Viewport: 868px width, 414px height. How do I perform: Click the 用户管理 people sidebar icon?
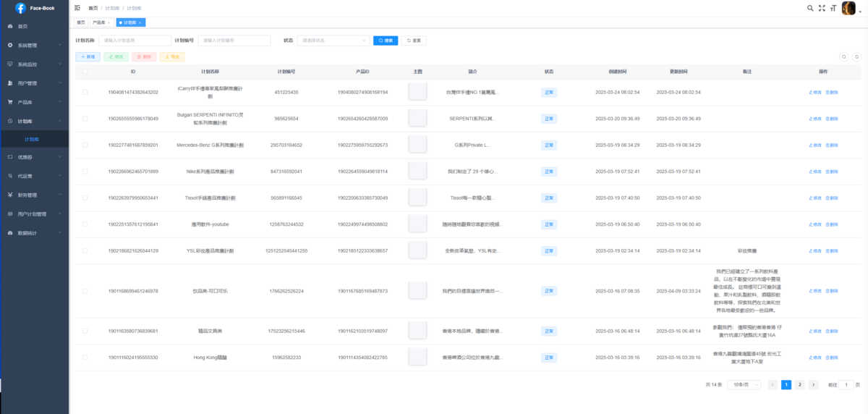10,83
